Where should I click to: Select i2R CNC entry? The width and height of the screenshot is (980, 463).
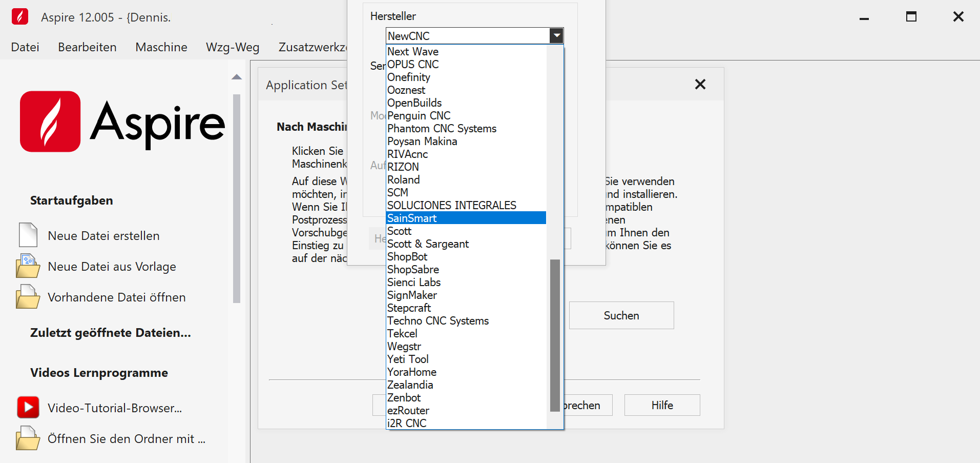(466, 423)
